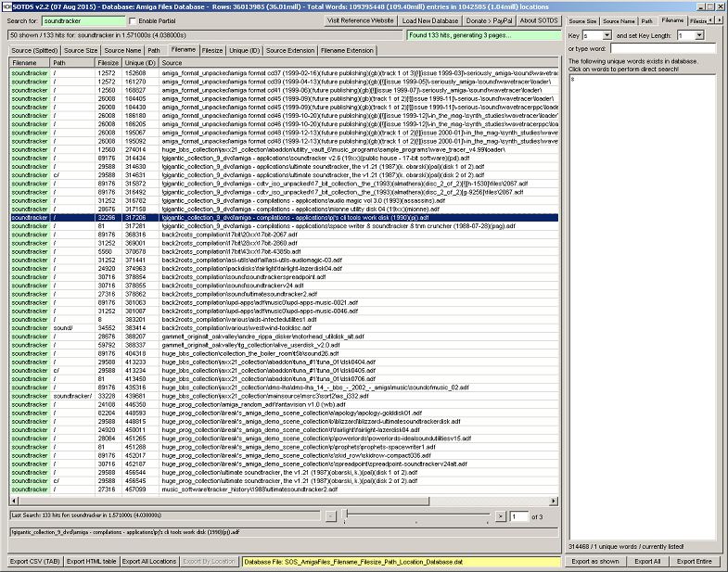The width and height of the screenshot is (728, 572).
Task: Export results as CSV (TAB)
Action: (x=35, y=561)
